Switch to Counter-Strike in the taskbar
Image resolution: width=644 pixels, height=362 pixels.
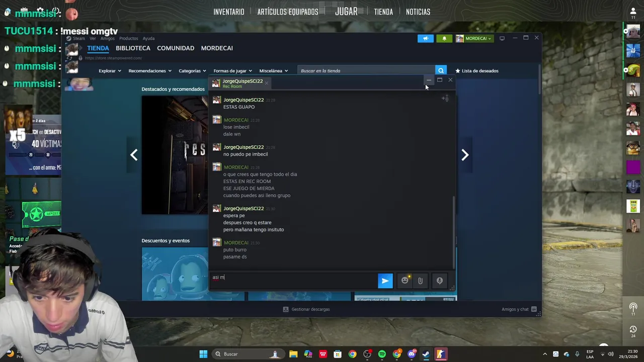click(441, 354)
